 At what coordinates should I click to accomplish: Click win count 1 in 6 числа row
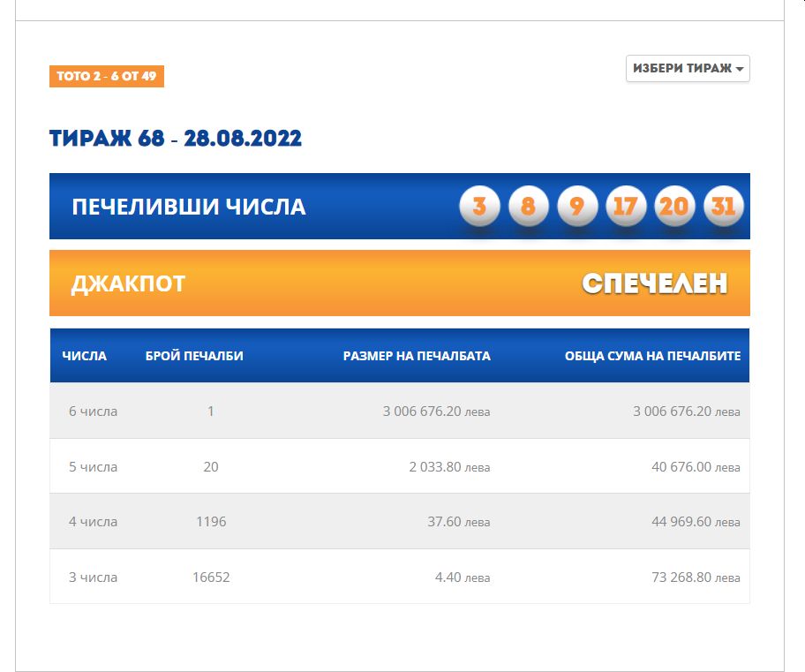click(210, 412)
